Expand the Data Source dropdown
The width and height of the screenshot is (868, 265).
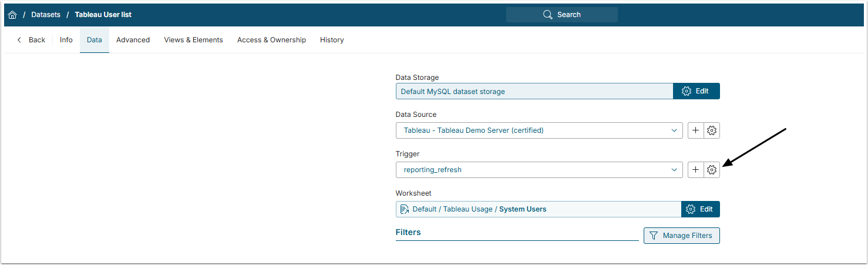[x=674, y=130]
